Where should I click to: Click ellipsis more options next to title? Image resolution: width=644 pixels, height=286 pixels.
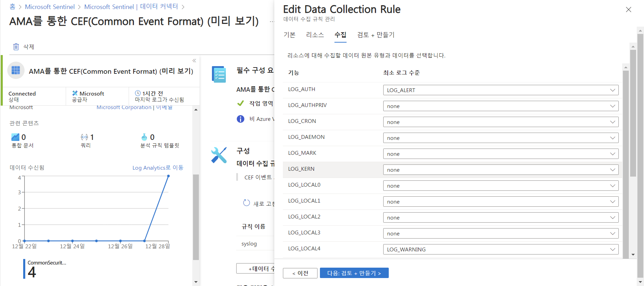tap(272, 22)
